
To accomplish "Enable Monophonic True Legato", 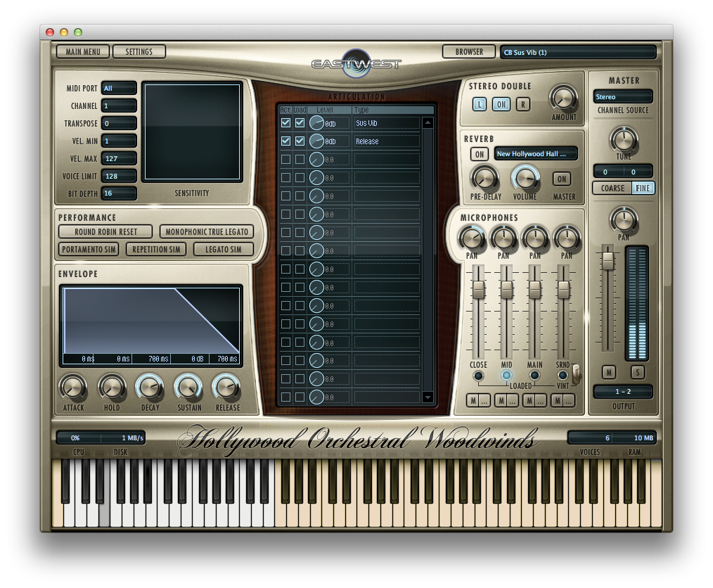I will [207, 232].
